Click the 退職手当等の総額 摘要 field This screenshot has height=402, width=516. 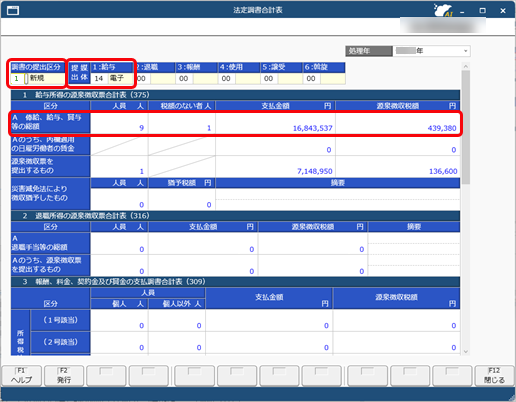(x=414, y=243)
